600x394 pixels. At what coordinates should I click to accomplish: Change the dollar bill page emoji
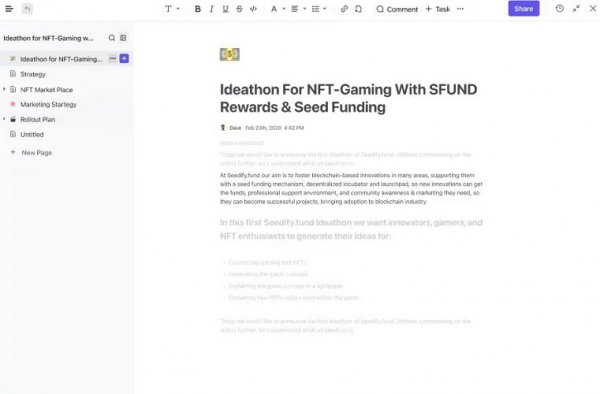[x=230, y=54]
